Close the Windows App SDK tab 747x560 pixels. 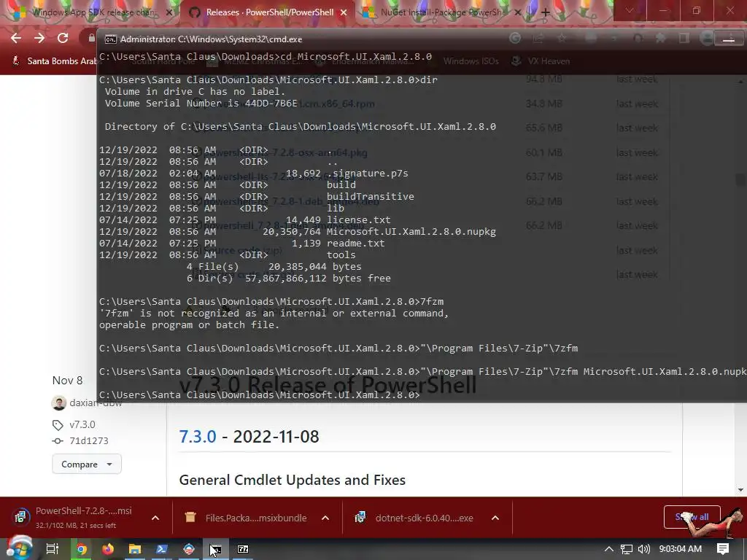[x=169, y=12]
